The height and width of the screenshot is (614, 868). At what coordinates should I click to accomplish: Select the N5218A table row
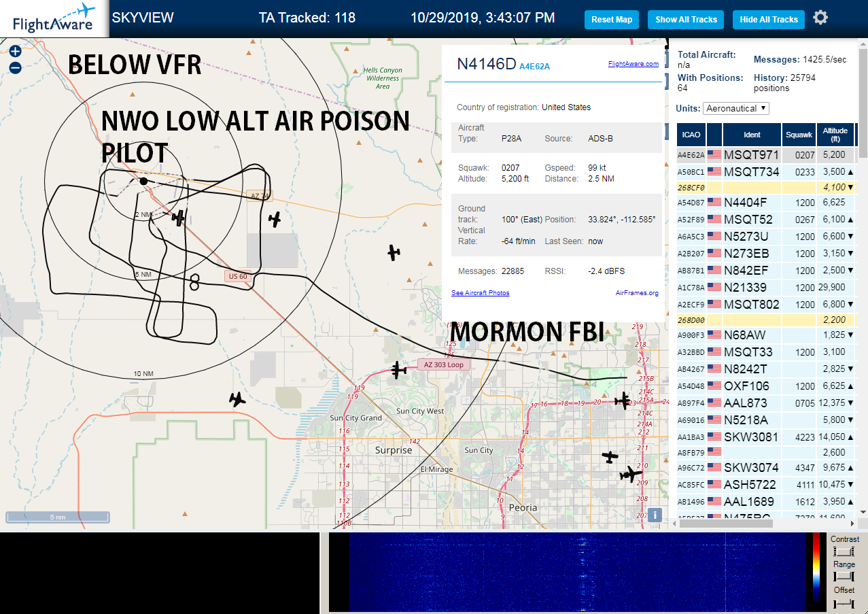coord(766,420)
